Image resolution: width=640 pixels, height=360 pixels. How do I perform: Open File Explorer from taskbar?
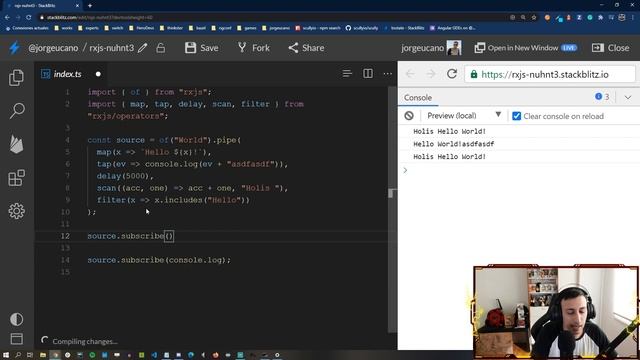[42, 355]
